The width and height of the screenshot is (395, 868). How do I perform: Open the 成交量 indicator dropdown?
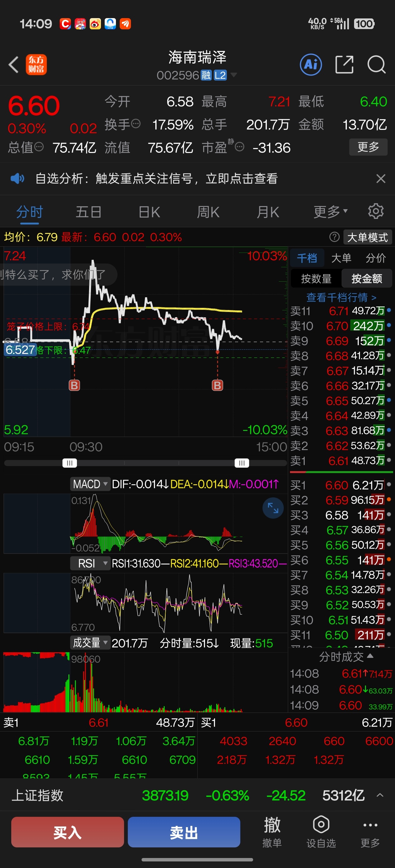(x=90, y=643)
